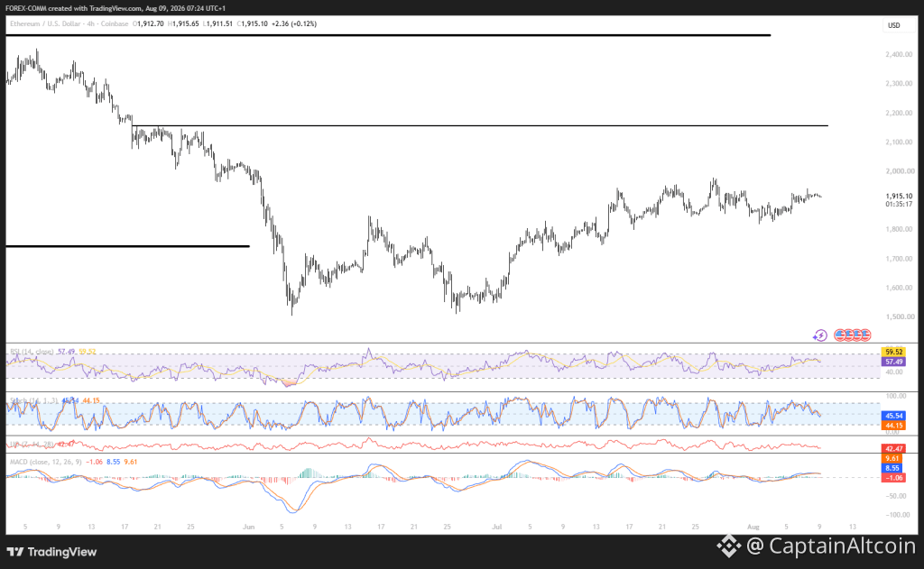Click the -100.00 label on the MACD axis
The image size is (924, 569).
tap(899, 515)
